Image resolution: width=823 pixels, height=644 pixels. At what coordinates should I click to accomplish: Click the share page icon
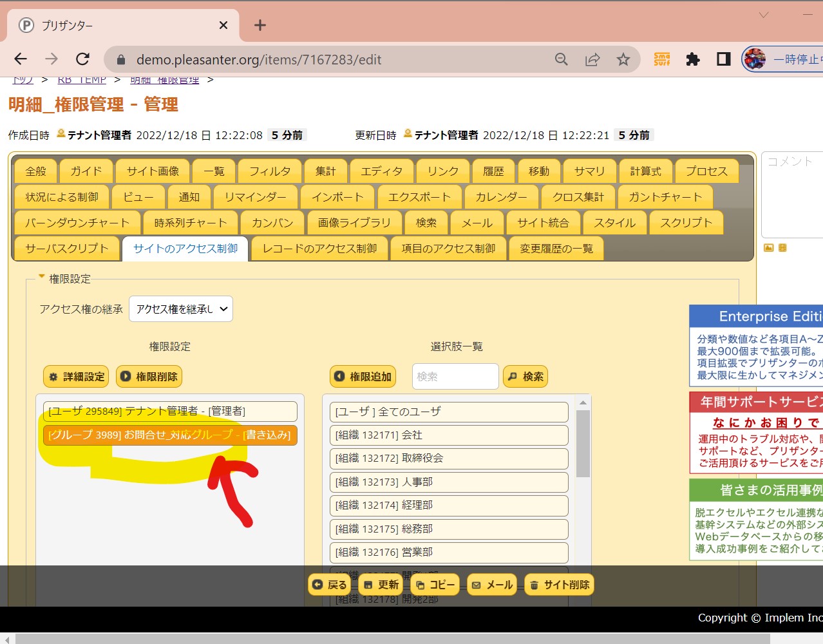592,59
